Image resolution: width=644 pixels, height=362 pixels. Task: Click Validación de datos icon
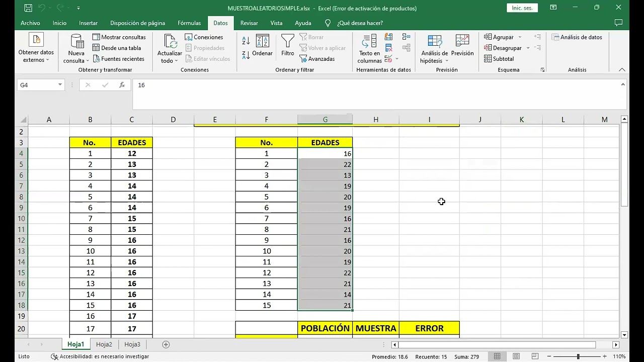pyautogui.click(x=387, y=59)
